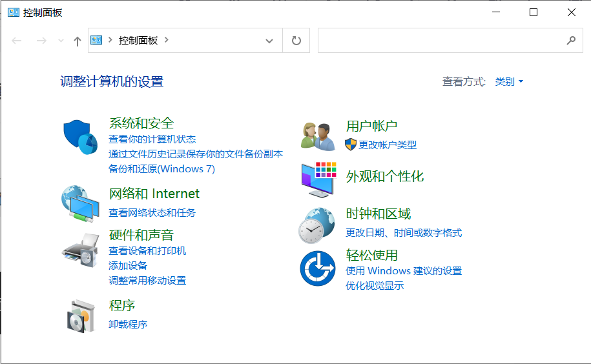Click the 优化视觉显示 link
Image resolution: width=591 pixels, height=364 pixels.
tap(375, 286)
